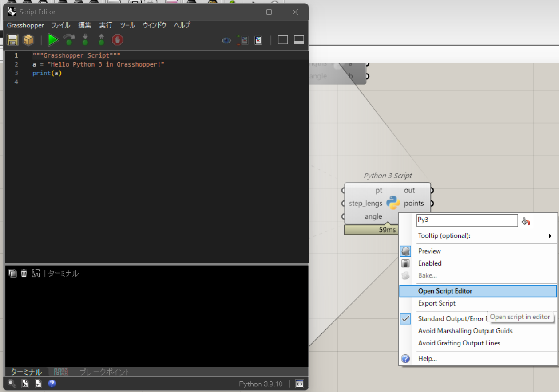Toggle the eye icon in editor toolbar
The height and width of the screenshot is (392, 559).
pyautogui.click(x=226, y=40)
